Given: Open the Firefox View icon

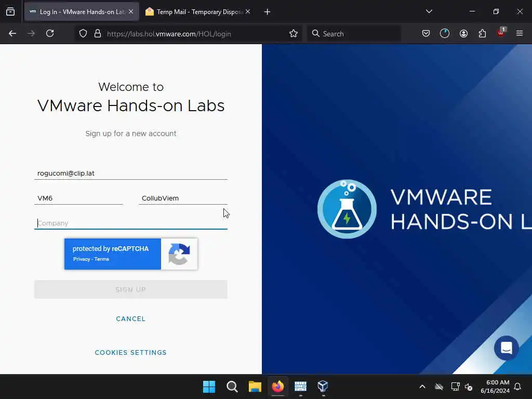Looking at the screenshot, I should point(10,11).
